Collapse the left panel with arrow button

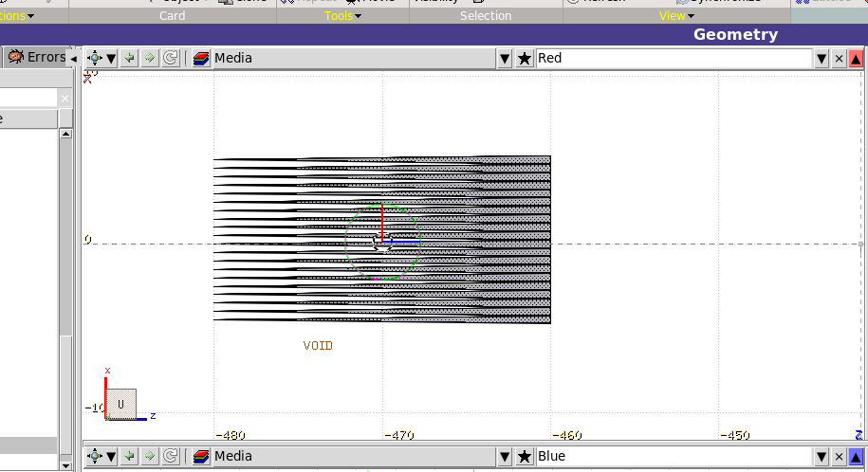pyautogui.click(x=73, y=58)
